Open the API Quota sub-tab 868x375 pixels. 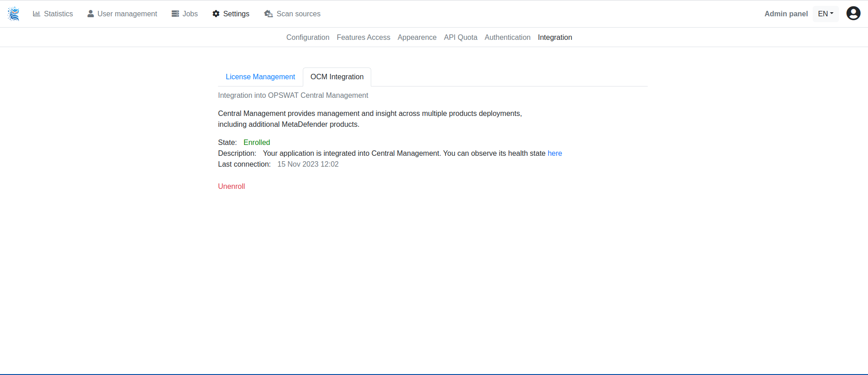461,37
